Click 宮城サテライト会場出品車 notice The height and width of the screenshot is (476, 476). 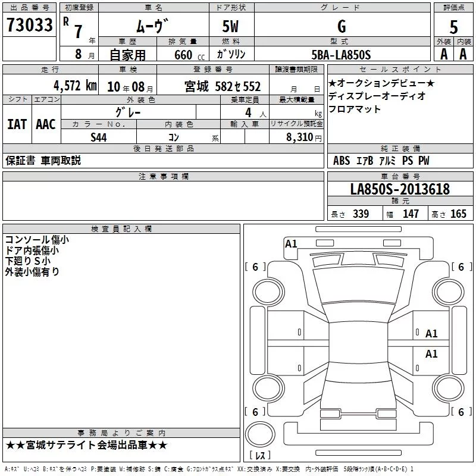point(86,445)
